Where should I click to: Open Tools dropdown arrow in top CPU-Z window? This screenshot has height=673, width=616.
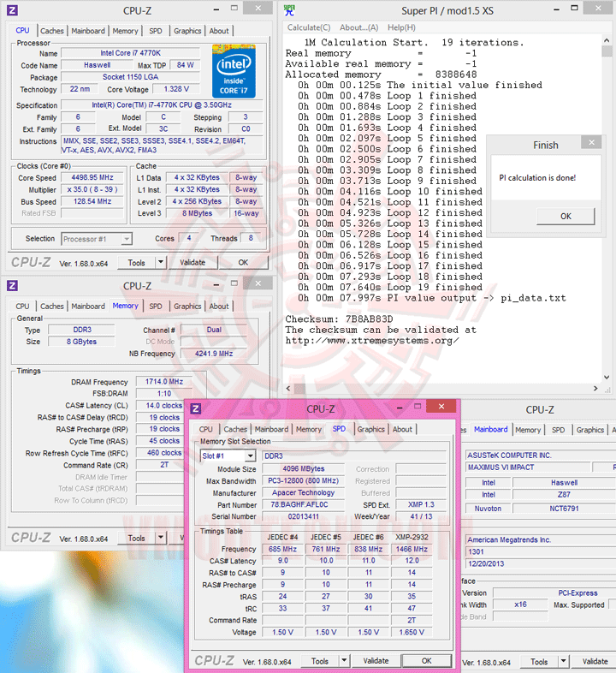[x=161, y=262]
